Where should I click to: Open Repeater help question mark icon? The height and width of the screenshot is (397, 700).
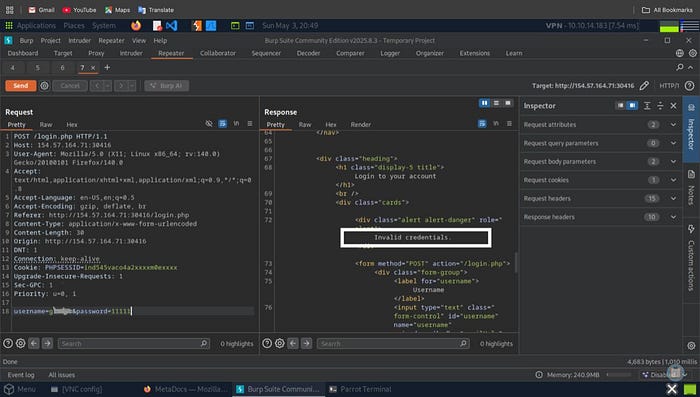(x=689, y=86)
